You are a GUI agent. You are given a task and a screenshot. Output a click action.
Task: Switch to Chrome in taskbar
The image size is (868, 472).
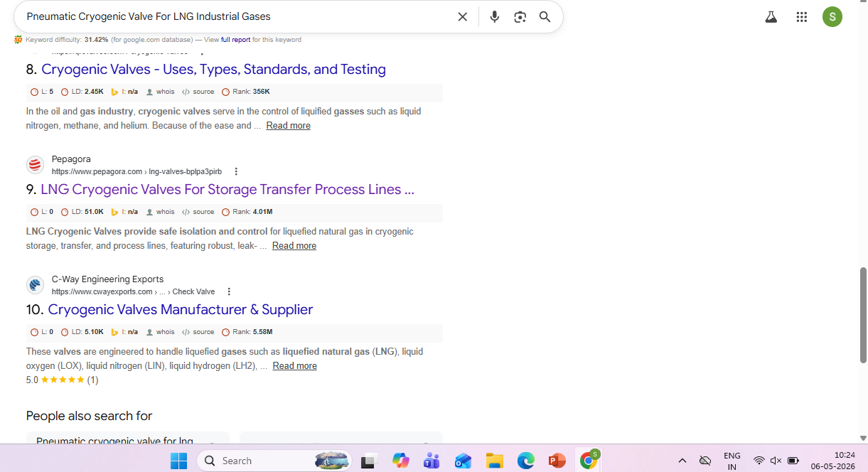[589, 460]
